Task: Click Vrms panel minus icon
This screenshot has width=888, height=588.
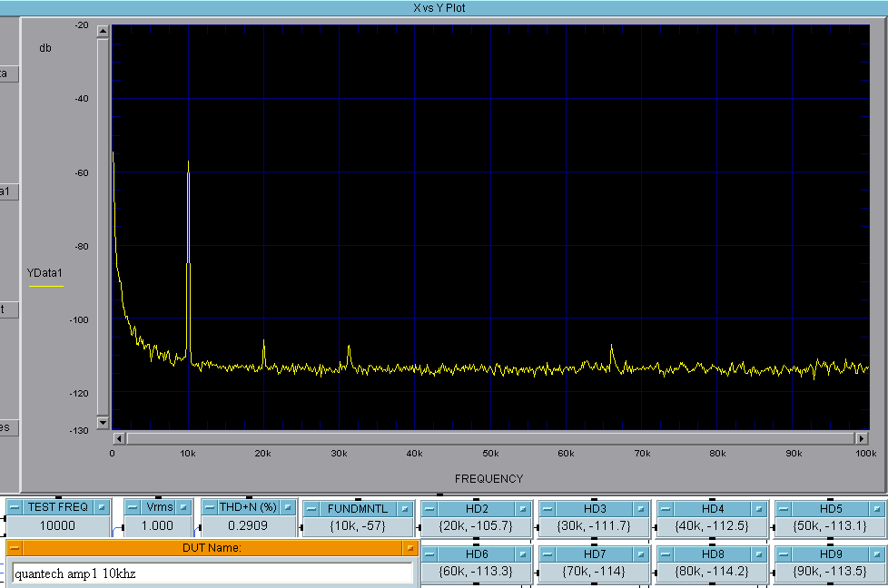Action: [133, 507]
